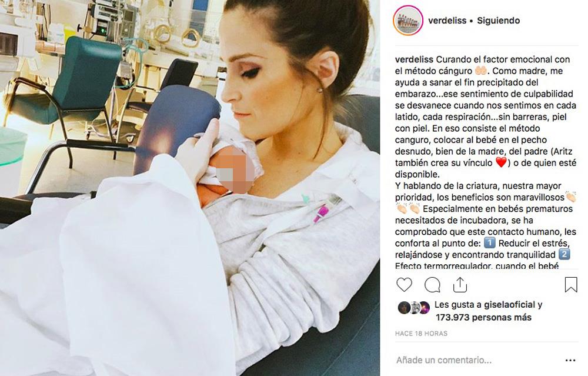View the 173.973 personas más likes list
Viewport: 588px width, 376px height.
click(x=483, y=318)
